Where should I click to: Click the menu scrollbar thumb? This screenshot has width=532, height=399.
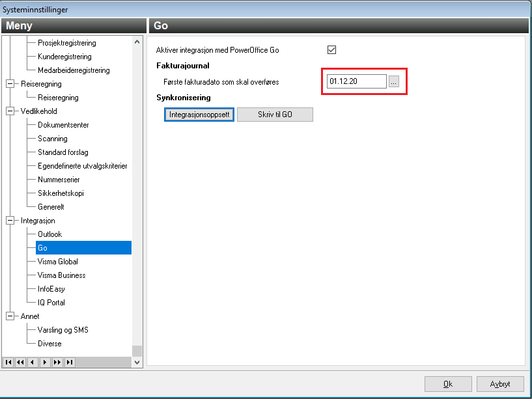(137, 351)
